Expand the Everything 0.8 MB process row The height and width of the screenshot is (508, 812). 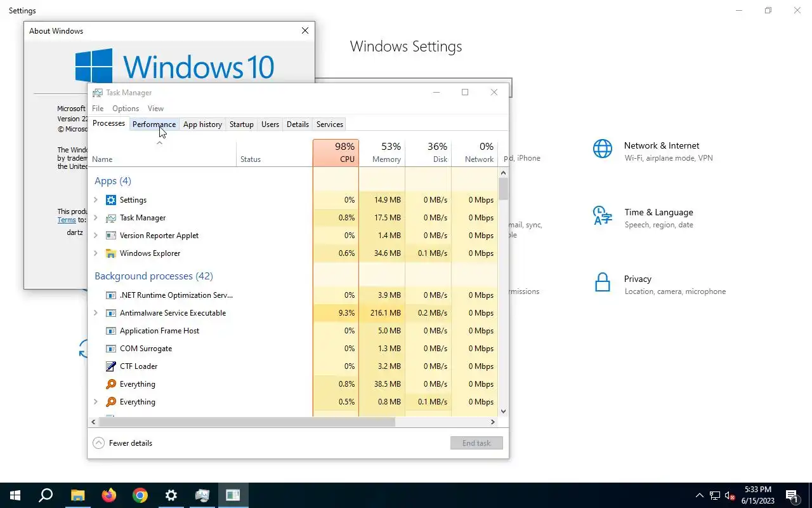click(96, 402)
